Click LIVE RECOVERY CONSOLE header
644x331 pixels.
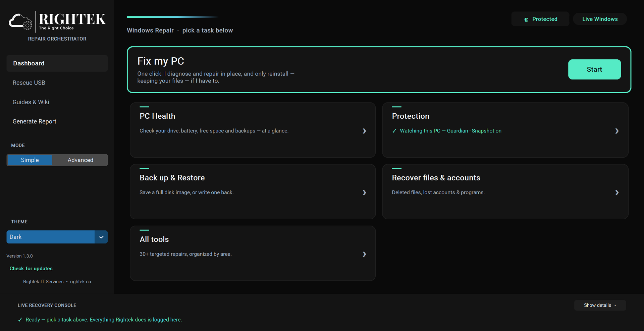point(47,305)
